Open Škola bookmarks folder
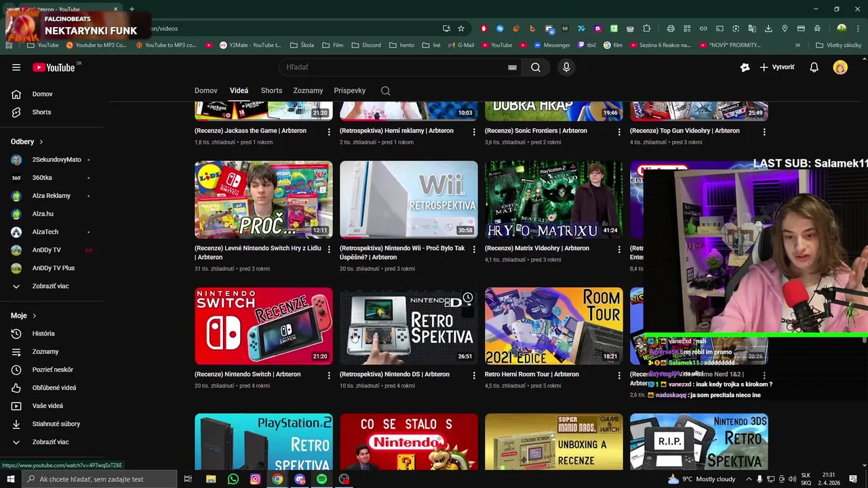This screenshot has height=488, width=868. pyautogui.click(x=302, y=45)
